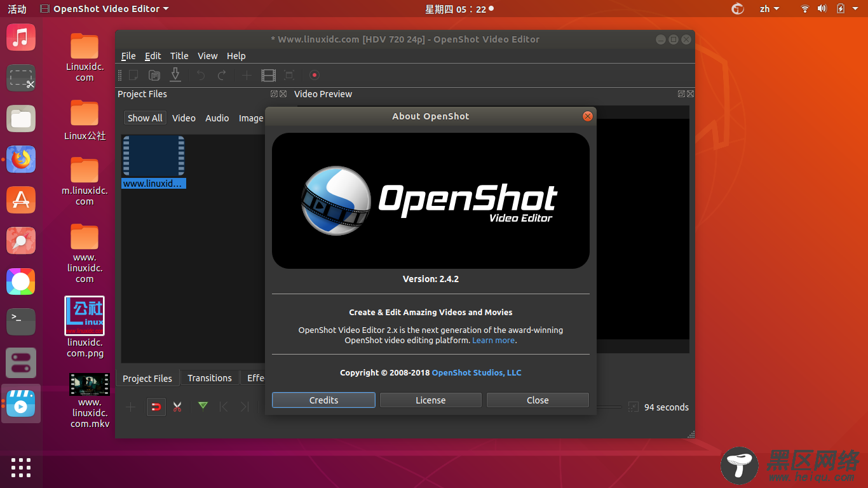Float the Project Files panel
The image size is (868, 488).
coord(274,93)
